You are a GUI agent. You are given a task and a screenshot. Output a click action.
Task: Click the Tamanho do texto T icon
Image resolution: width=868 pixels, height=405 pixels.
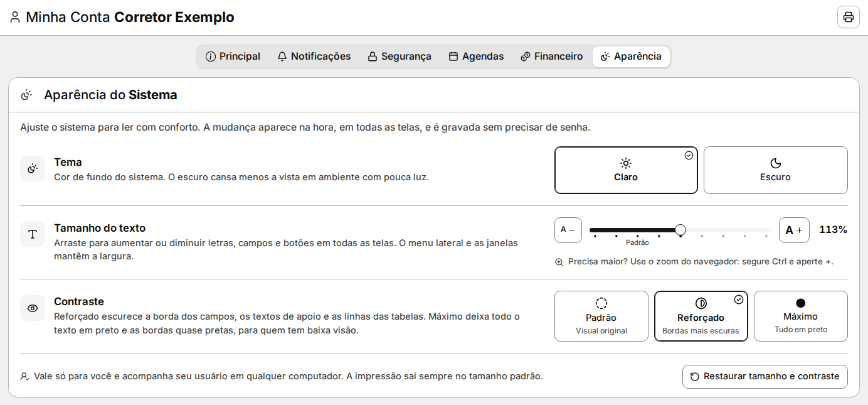point(33,234)
